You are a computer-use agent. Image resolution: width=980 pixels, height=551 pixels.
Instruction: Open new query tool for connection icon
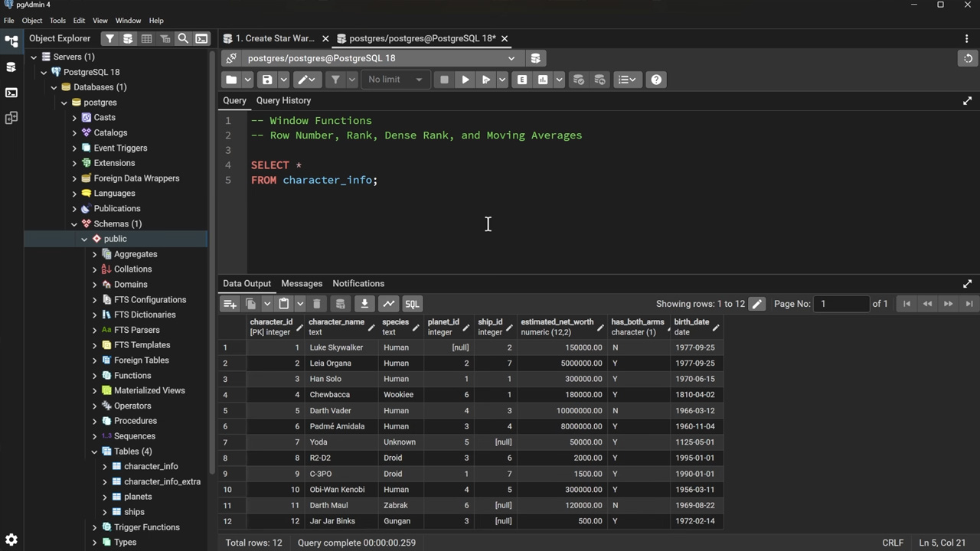[x=535, y=58]
